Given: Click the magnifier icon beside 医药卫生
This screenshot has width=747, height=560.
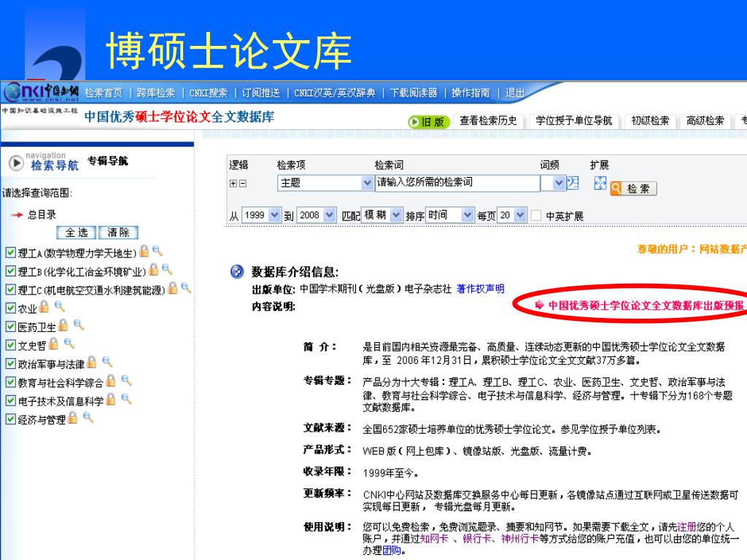Looking at the screenshot, I should [x=79, y=324].
